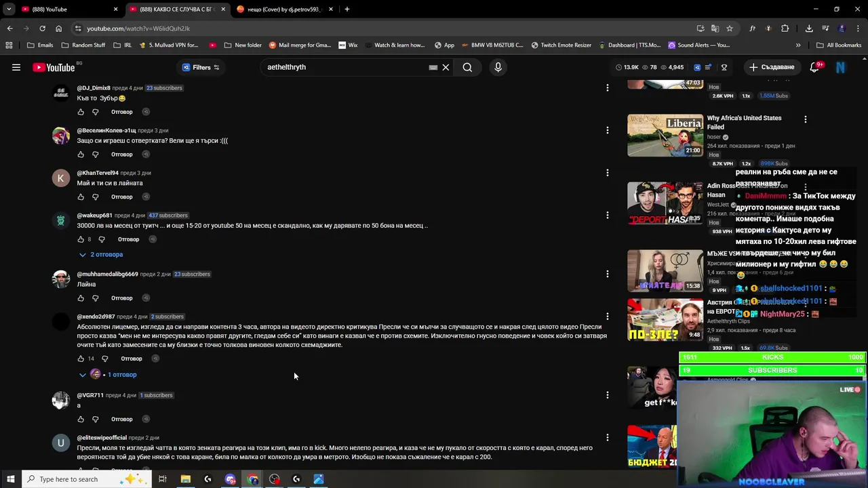Go to YouTube home via the logo

[54, 67]
